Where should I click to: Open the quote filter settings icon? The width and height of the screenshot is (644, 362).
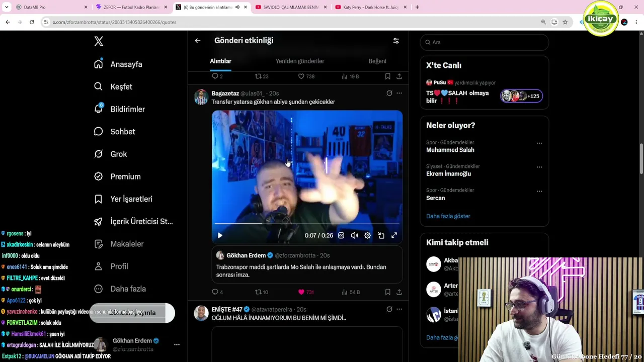click(396, 41)
